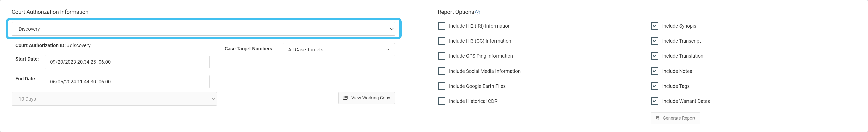Check the Include Historical CDR box

441,101
